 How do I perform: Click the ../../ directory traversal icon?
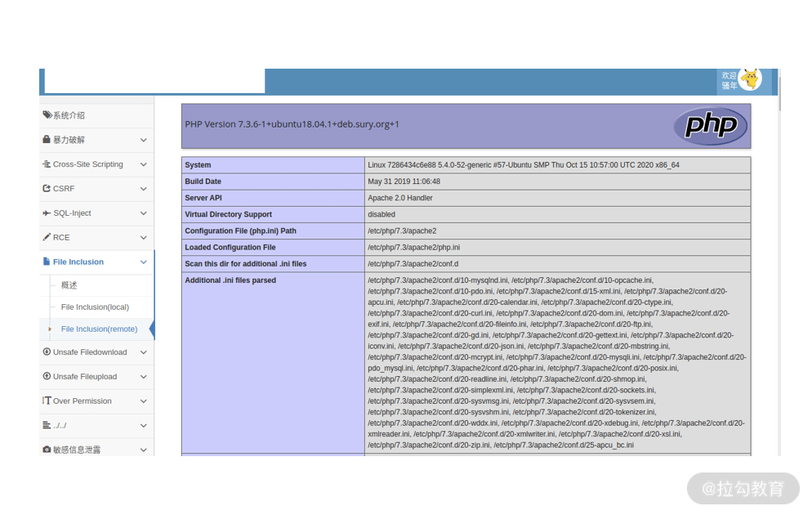point(47,425)
